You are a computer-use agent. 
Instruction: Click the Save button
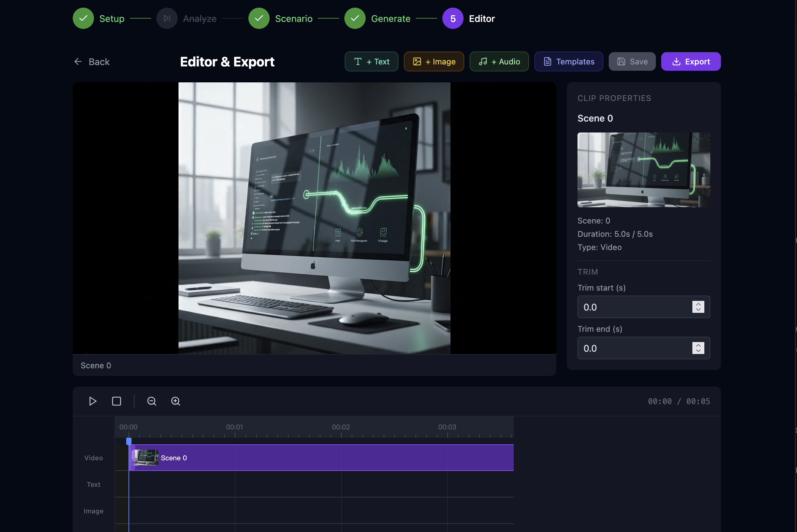(x=632, y=61)
